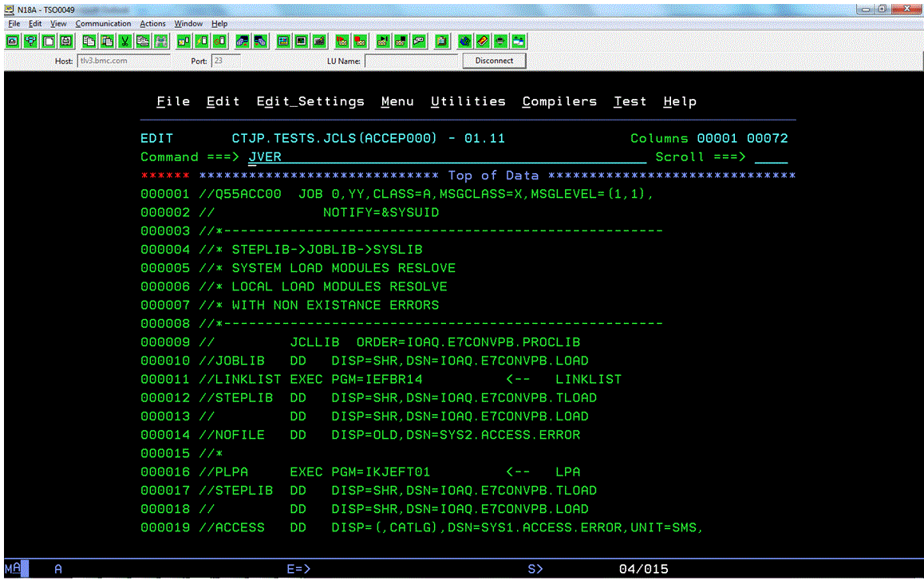Click inside the Command ===> input line
The width and height of the screenshot is (924, 580).
click(359, 156)
